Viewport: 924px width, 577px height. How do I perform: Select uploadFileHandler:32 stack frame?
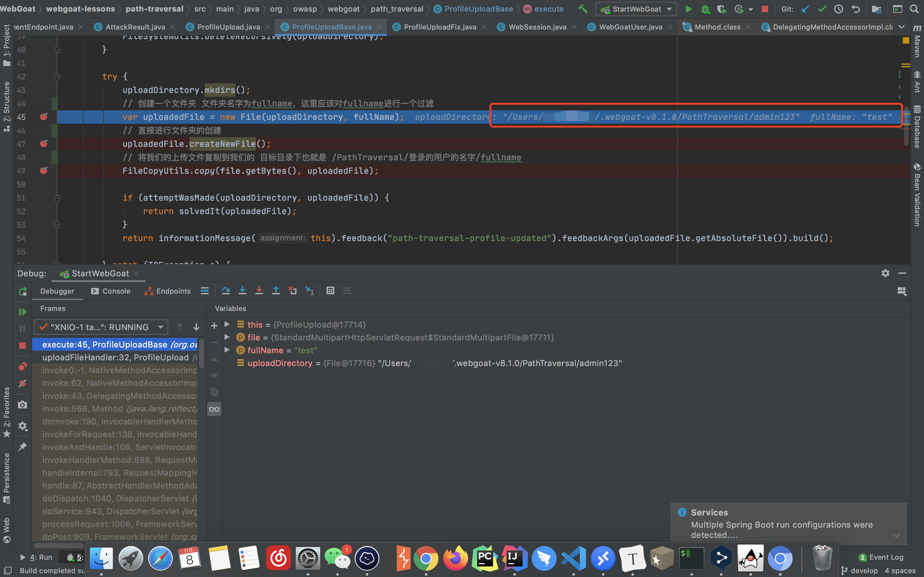coord(115,357)
